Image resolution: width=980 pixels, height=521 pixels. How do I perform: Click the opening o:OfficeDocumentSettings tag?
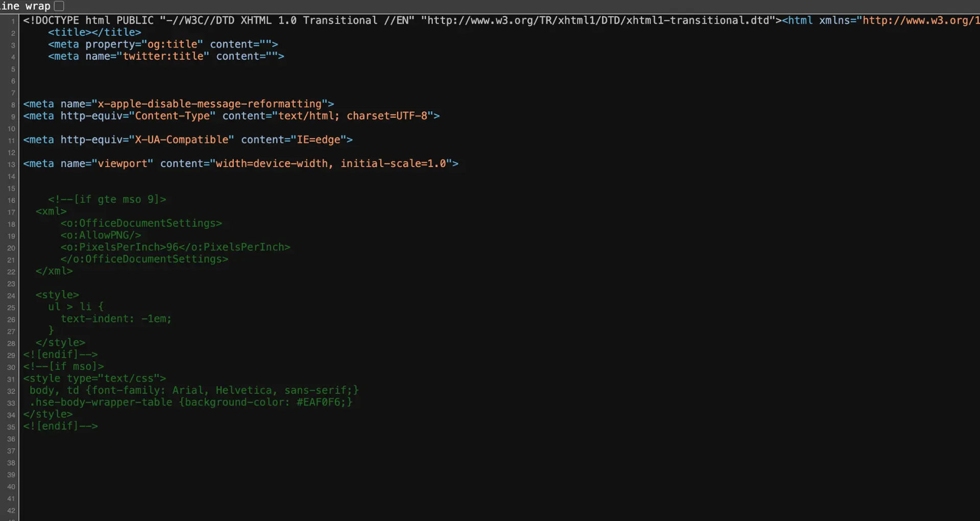(x=141, y=224)
